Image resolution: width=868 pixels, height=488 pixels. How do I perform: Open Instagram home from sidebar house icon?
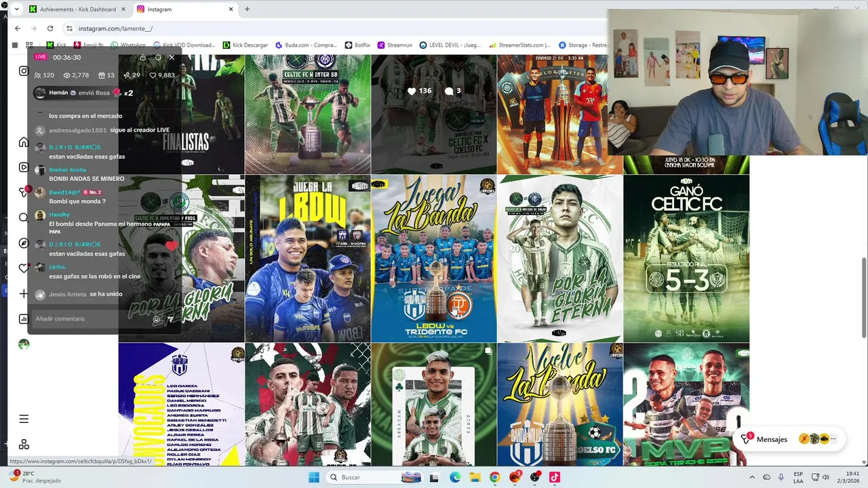click(x=24, y=142)
